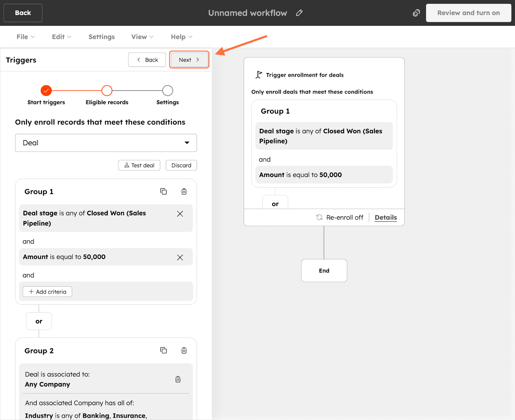
Task: Select the Start triggers step circle
Action: 46,91
